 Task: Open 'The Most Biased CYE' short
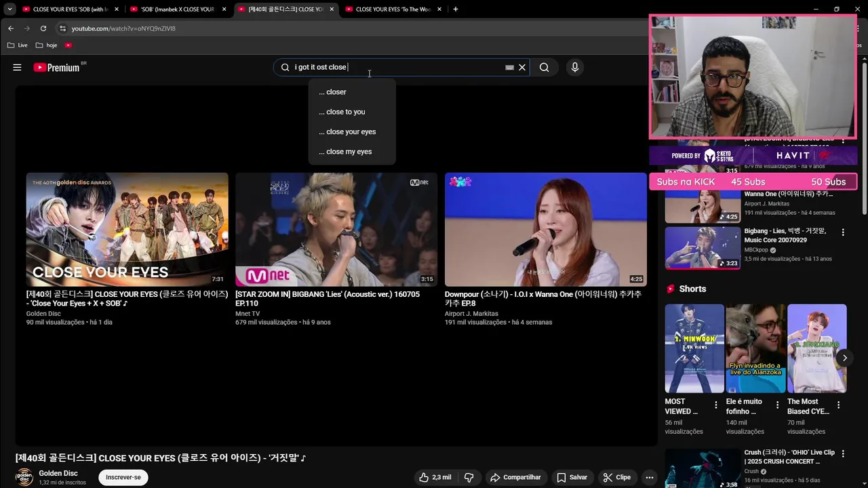pyautogui.click(x=817, y=348)
